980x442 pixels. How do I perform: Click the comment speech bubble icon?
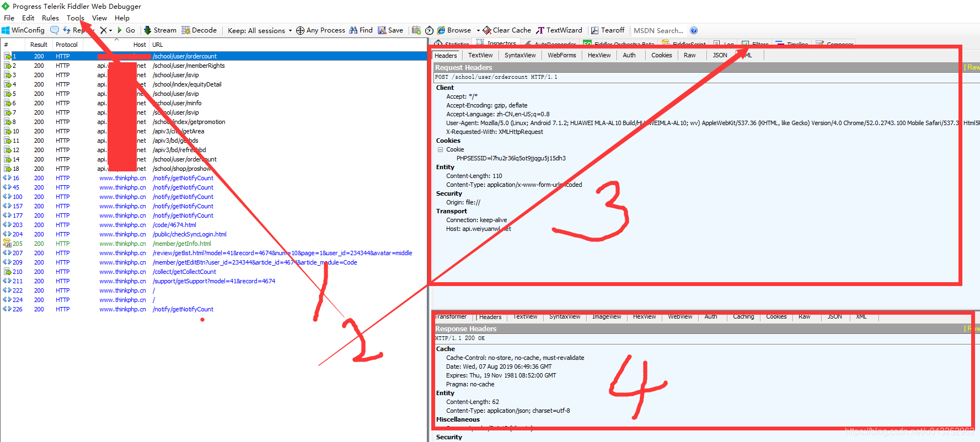[55, 30]
